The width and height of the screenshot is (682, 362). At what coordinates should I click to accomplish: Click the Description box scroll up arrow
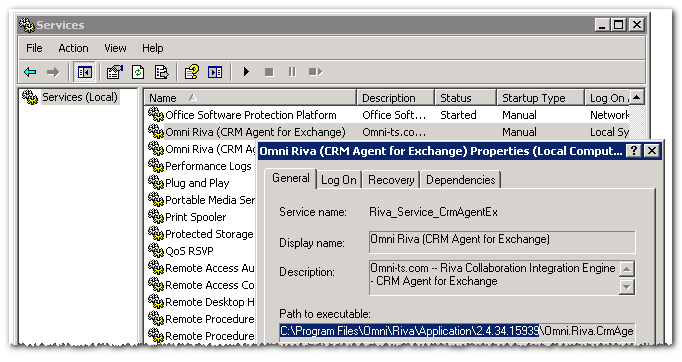[626, 269]
